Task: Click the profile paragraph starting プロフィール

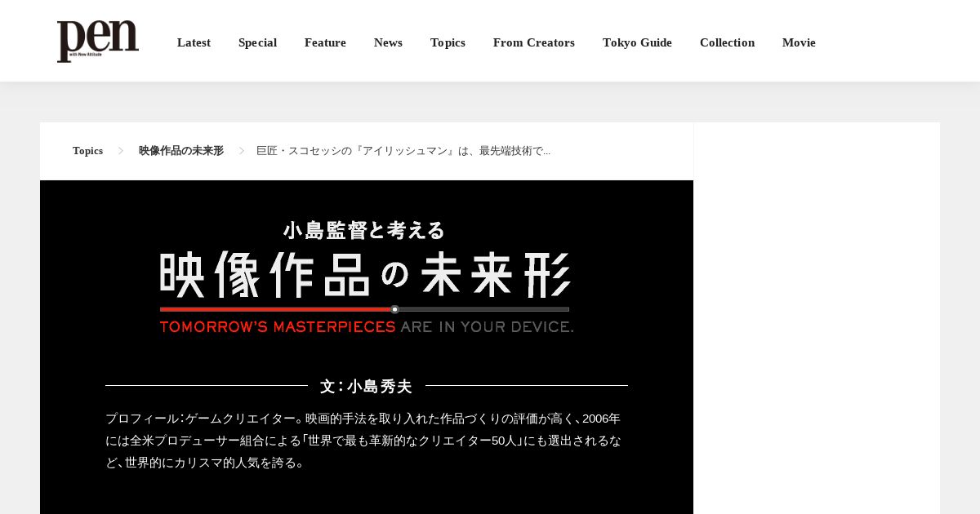Action: coord(363,441)
